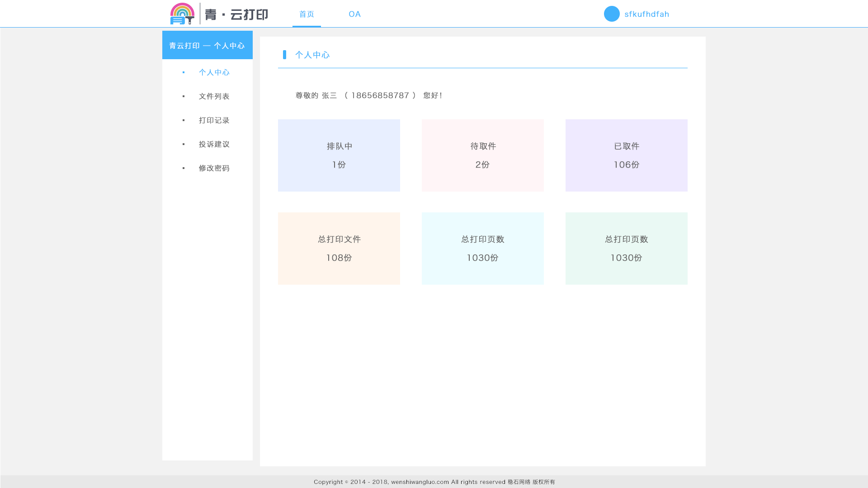Open 投诉建议 in the sidebar

214,144
